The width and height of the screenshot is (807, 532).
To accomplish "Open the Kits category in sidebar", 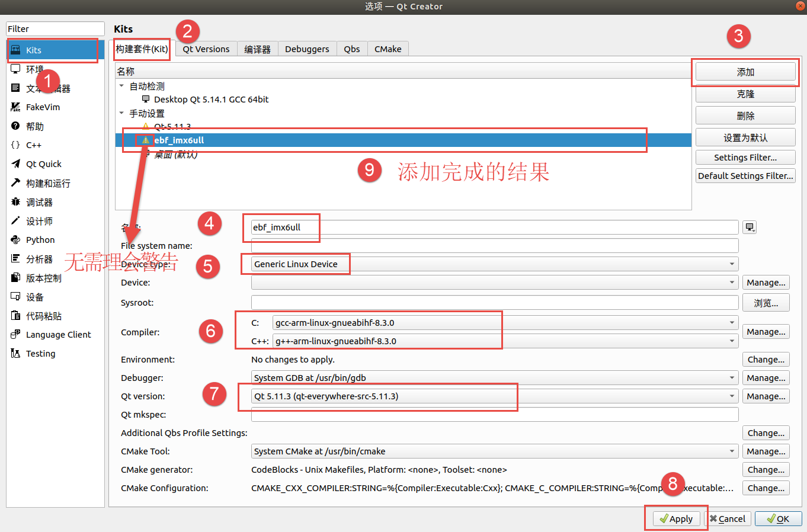I will click(x=55, y=50).
